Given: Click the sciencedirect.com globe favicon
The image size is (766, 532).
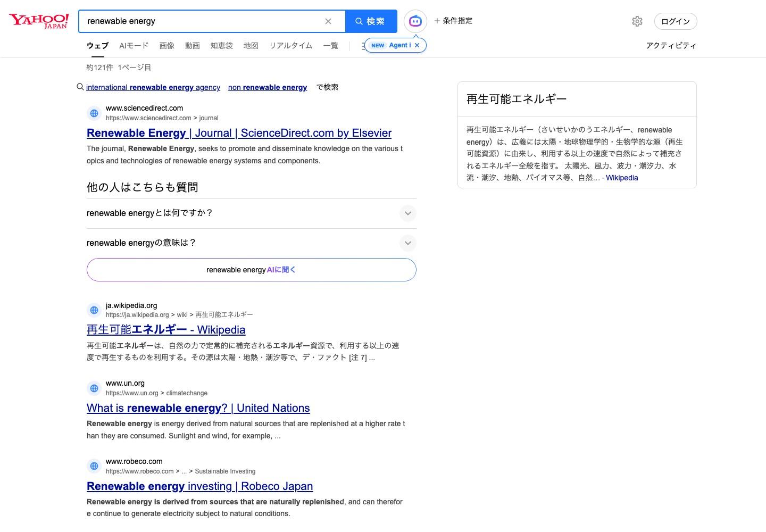Looking at the screenshot, I should (x=94, y=113).
